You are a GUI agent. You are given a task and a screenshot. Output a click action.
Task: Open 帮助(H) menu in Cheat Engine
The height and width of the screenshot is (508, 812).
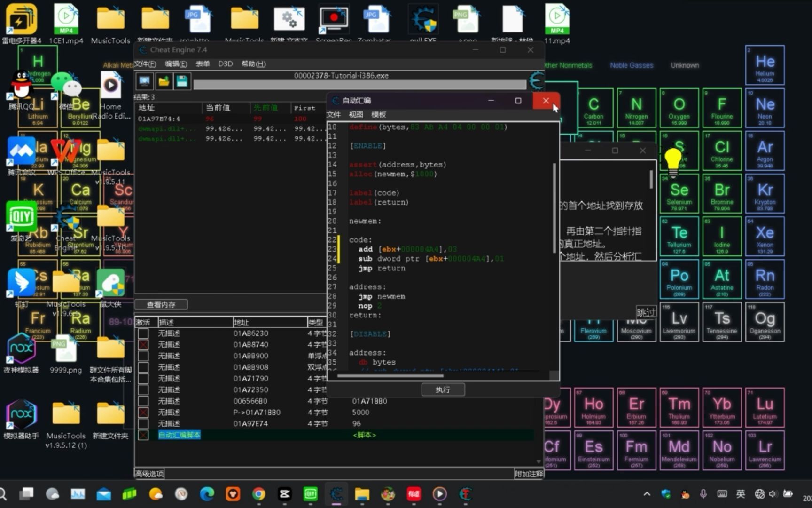click(x=254, y=64)
